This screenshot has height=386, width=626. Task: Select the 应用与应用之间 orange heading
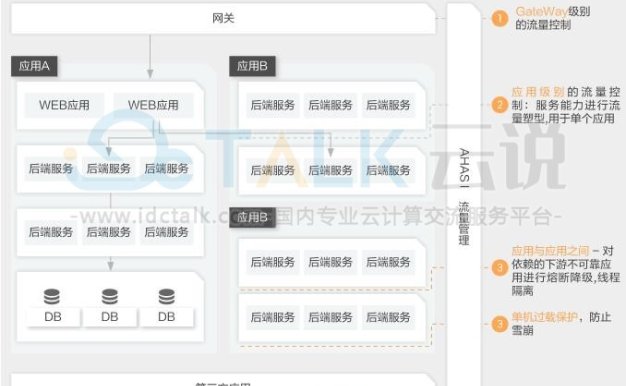[550, 251]
